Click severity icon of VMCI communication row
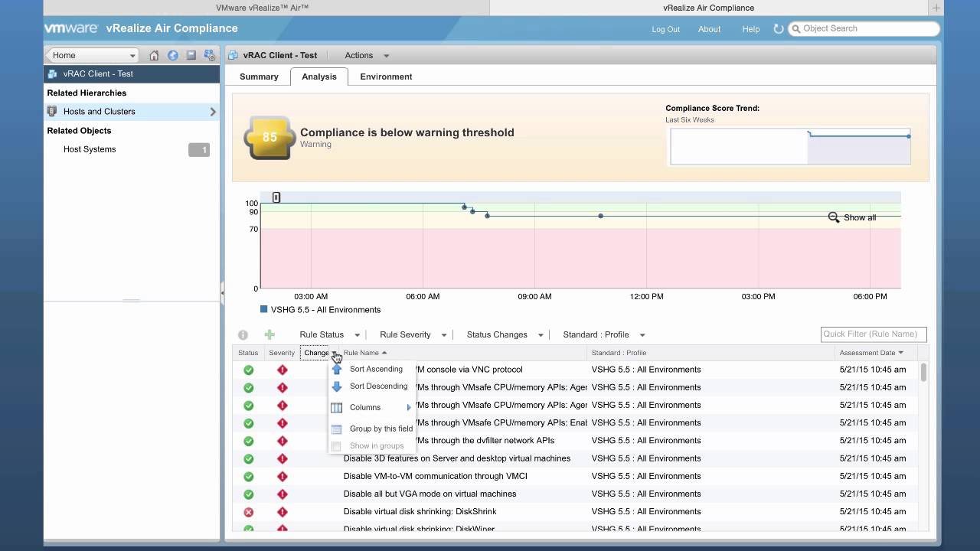The width and height of the screenshot is (980, 551). tap(282, 476)
